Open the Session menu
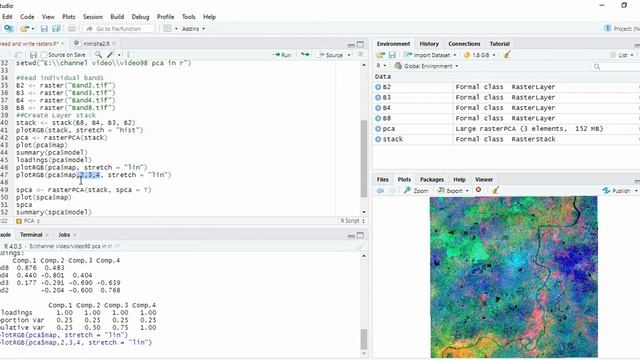 [x=93, y=17]
